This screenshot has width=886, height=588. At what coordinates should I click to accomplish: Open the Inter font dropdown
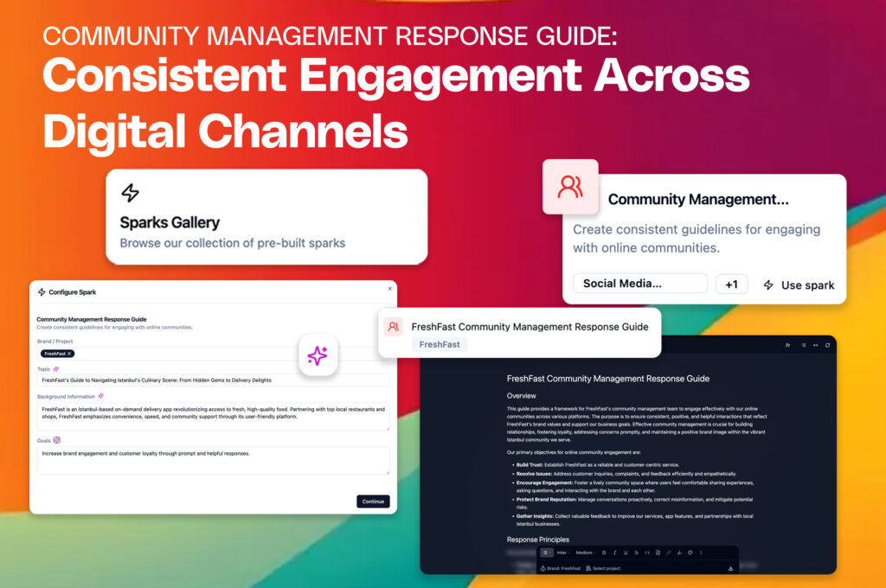coord(562,553)
